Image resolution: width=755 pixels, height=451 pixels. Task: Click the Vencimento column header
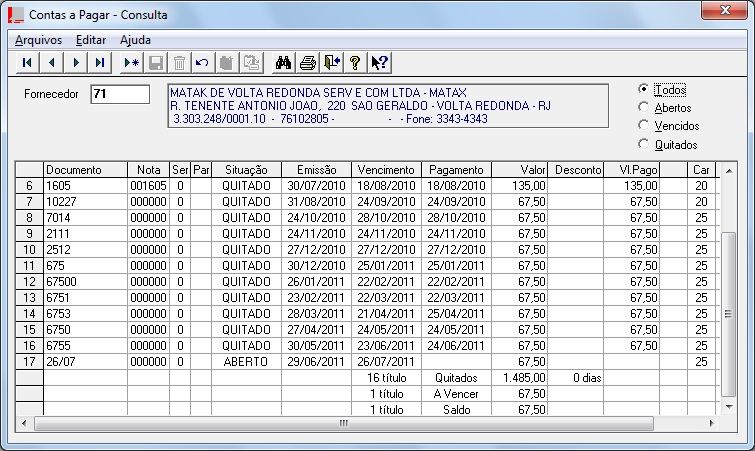pyautogui.click(x=386, y=170)
